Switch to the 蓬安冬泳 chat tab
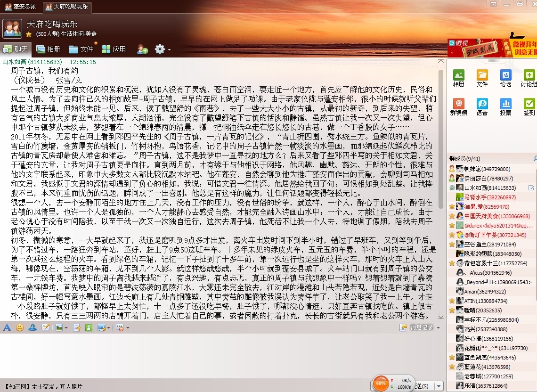The width and height of the screenshot is (537, 392). point(23,7)
